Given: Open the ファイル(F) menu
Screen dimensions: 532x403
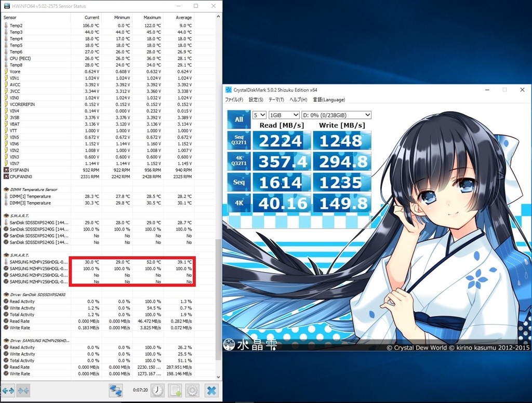Looking at the screenshot, I should coord(234,100).
